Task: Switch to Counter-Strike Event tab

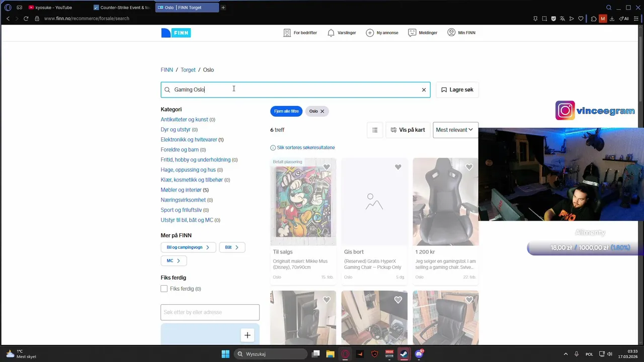Action: (x=123, y=8)
